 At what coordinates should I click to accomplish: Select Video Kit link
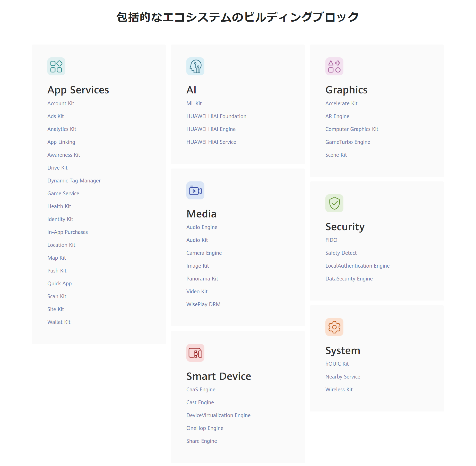197,292
